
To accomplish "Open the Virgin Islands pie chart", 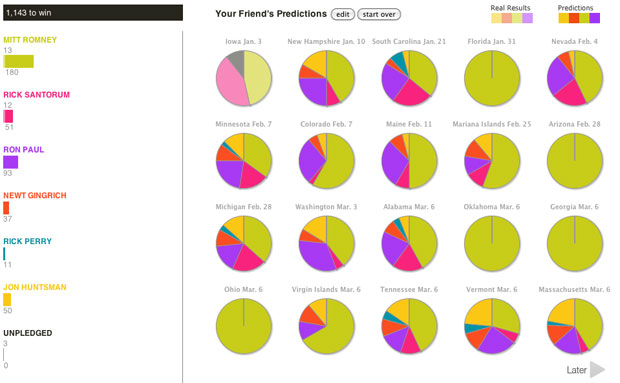I will 327,326.
